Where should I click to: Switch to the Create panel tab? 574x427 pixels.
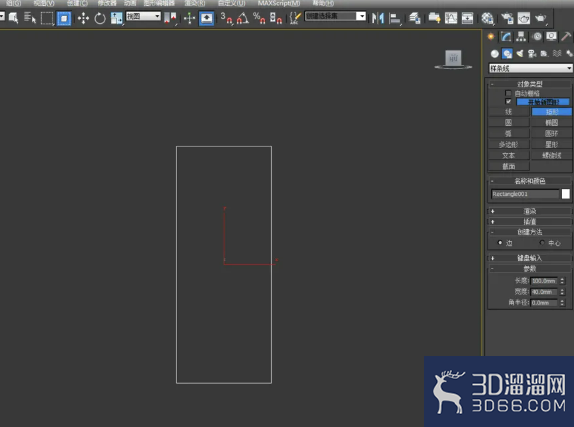(x=491, y=37)
